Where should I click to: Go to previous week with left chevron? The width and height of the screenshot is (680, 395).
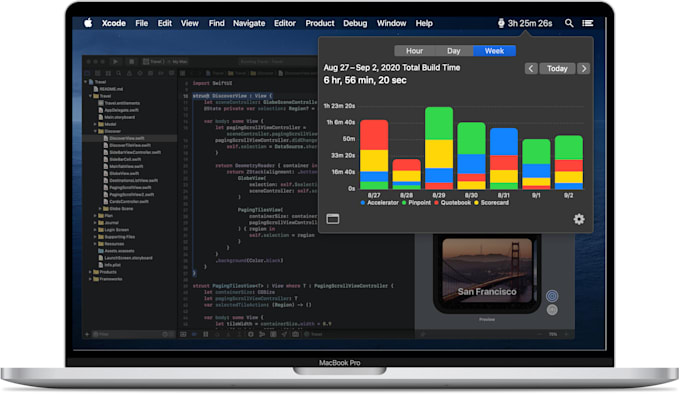coord(531,69)
